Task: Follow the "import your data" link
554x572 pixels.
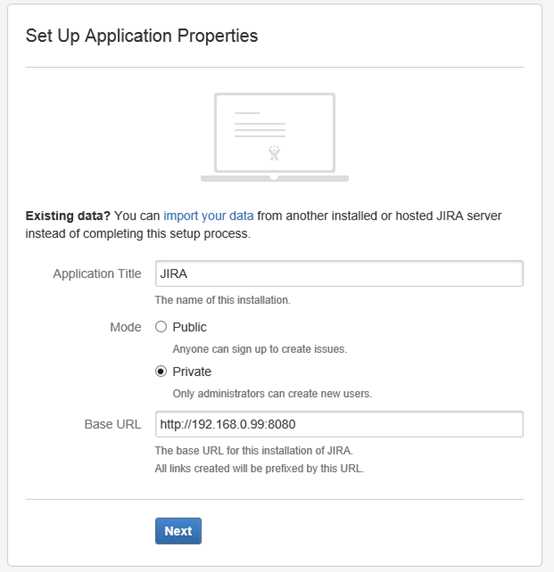Action: pyautogui.click(x=208, y=216)
